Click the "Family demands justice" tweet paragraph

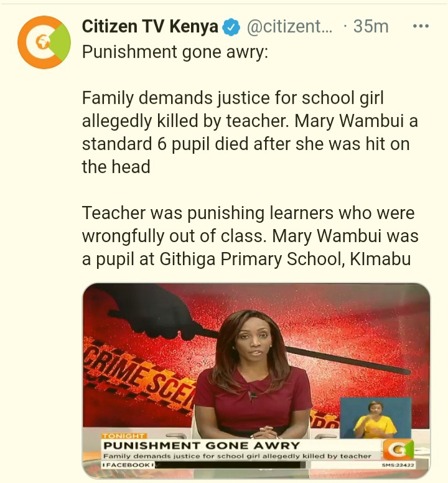pos(250,132)
